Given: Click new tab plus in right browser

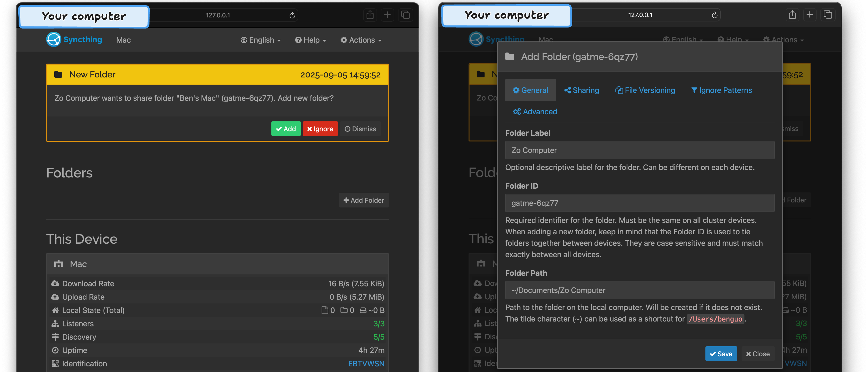Looking at the screenshot, I should 810,15.
